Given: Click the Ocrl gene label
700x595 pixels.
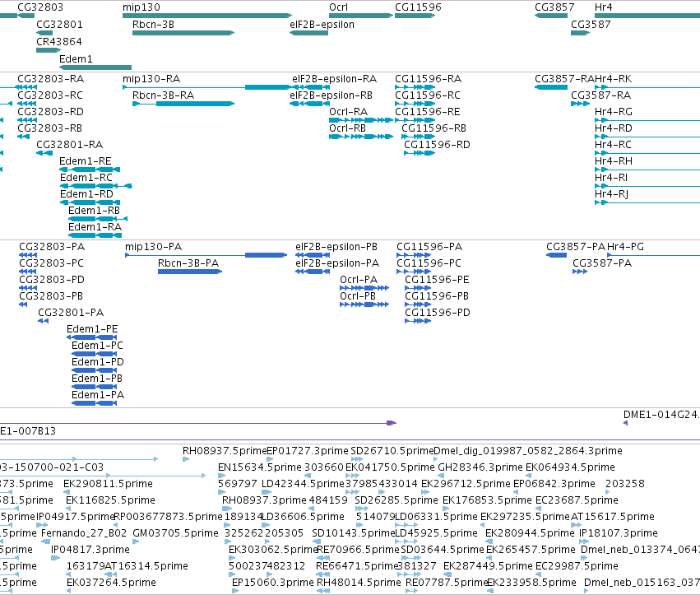Looking at the screenshot, I should [338, 7].
